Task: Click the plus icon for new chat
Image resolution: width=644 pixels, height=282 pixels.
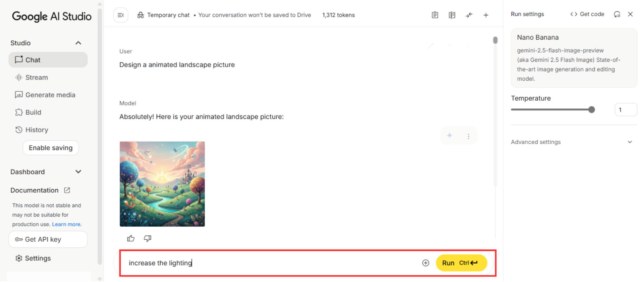Action: pos(486,15)
